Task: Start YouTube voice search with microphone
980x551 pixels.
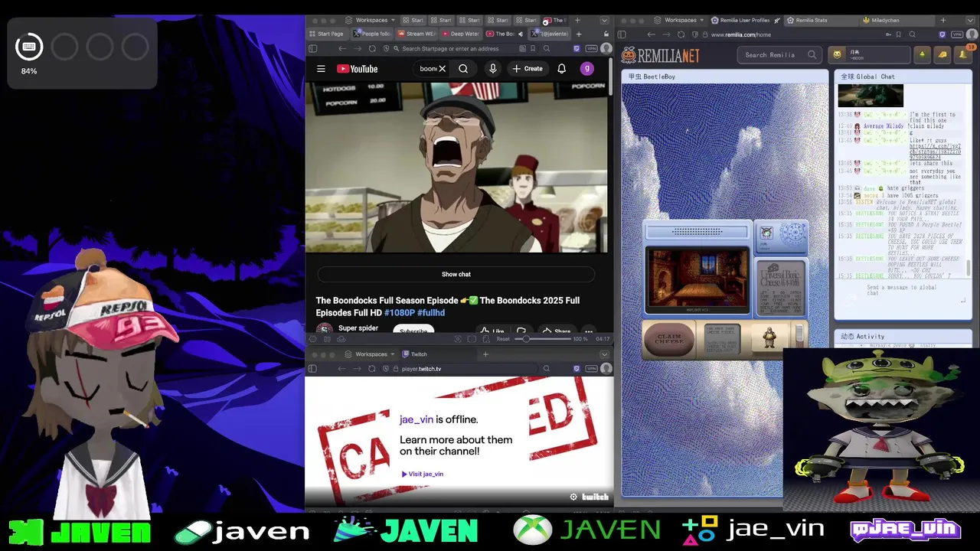Action: [493, 69]
